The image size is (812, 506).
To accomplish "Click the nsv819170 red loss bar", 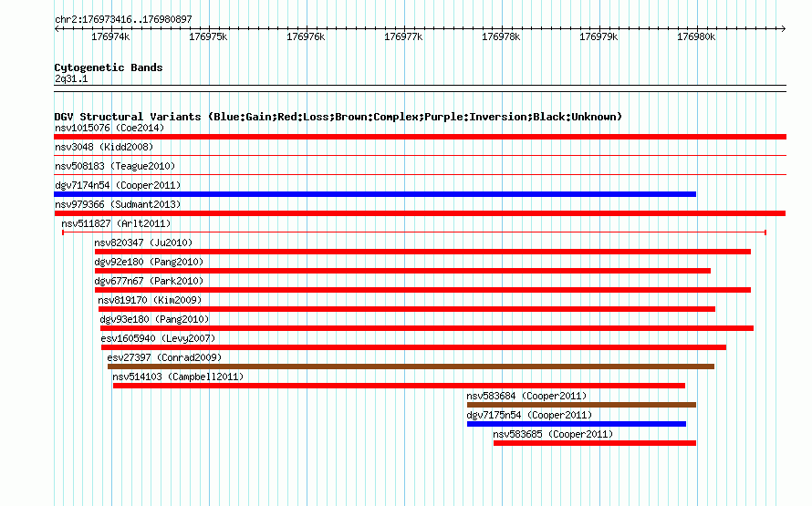I will (x=407, y=309).
